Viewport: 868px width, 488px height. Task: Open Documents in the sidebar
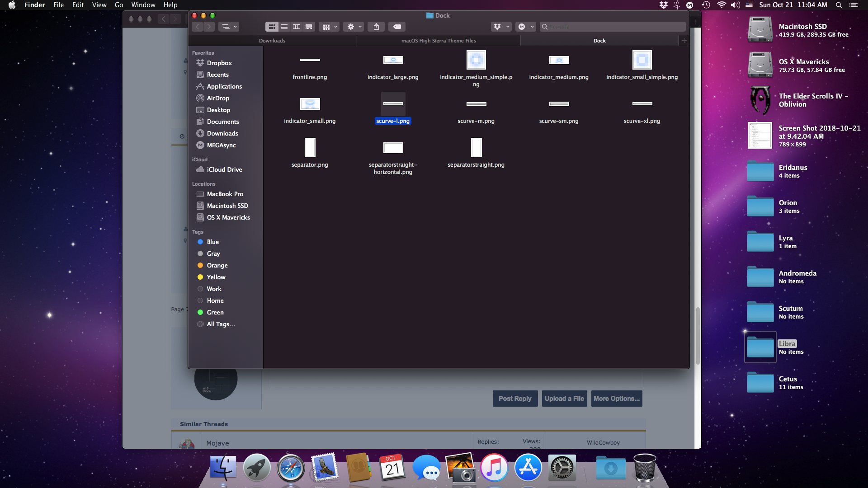223,122
